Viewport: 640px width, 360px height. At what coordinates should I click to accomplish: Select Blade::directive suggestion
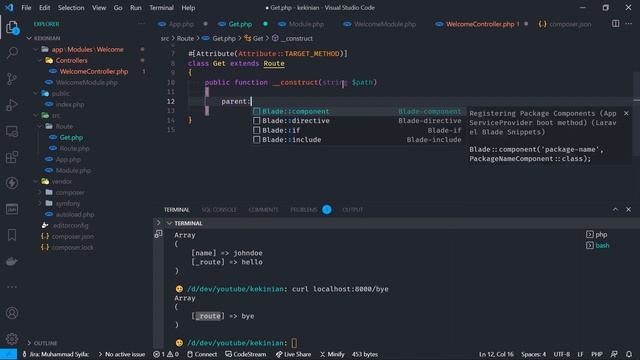pos(357,121)
